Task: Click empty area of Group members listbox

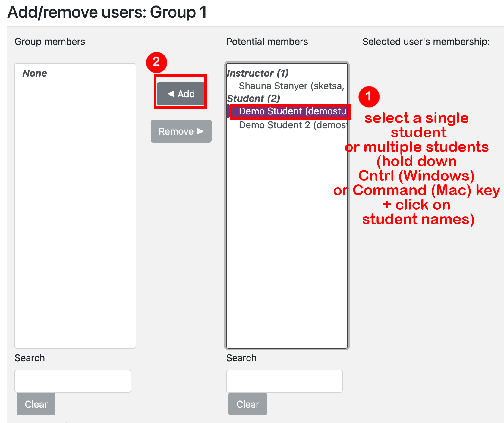Action: click(75, 211)
